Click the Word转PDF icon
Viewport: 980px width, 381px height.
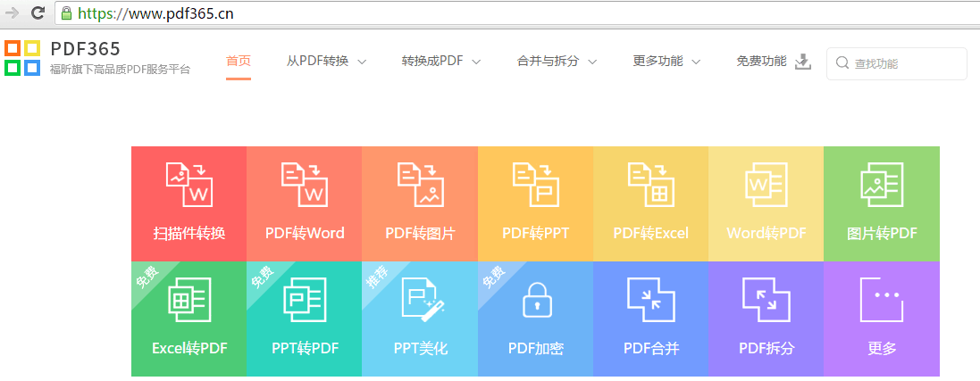tap(766, 184)
